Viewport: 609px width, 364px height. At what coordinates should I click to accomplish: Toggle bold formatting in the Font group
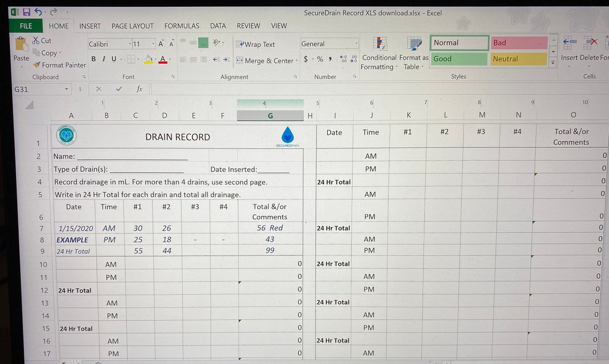93,59
